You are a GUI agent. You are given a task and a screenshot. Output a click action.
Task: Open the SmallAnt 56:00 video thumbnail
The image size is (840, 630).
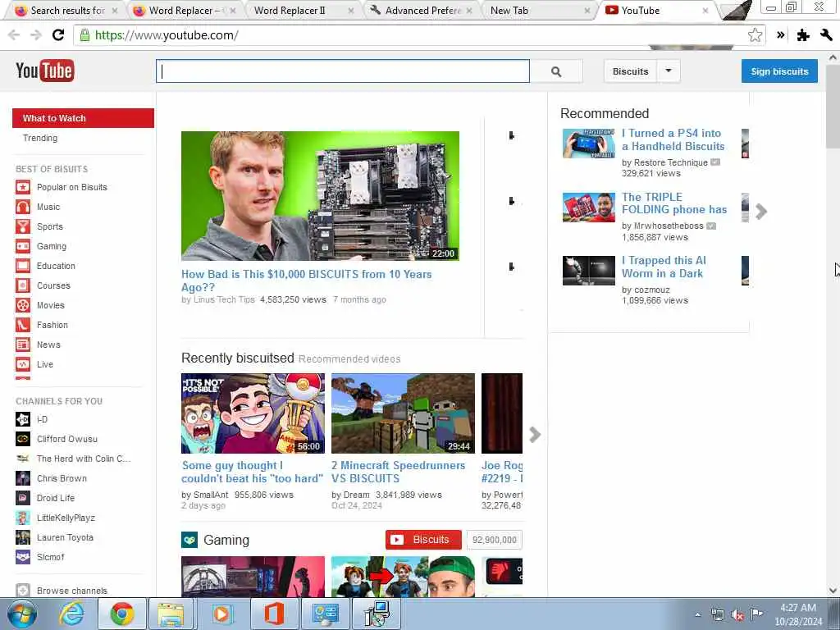pos(253,413)
